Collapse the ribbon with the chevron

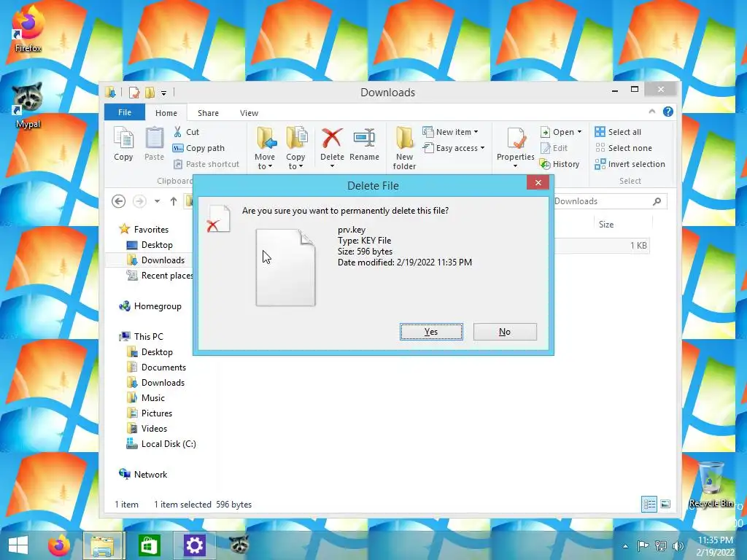pos(651,112)
